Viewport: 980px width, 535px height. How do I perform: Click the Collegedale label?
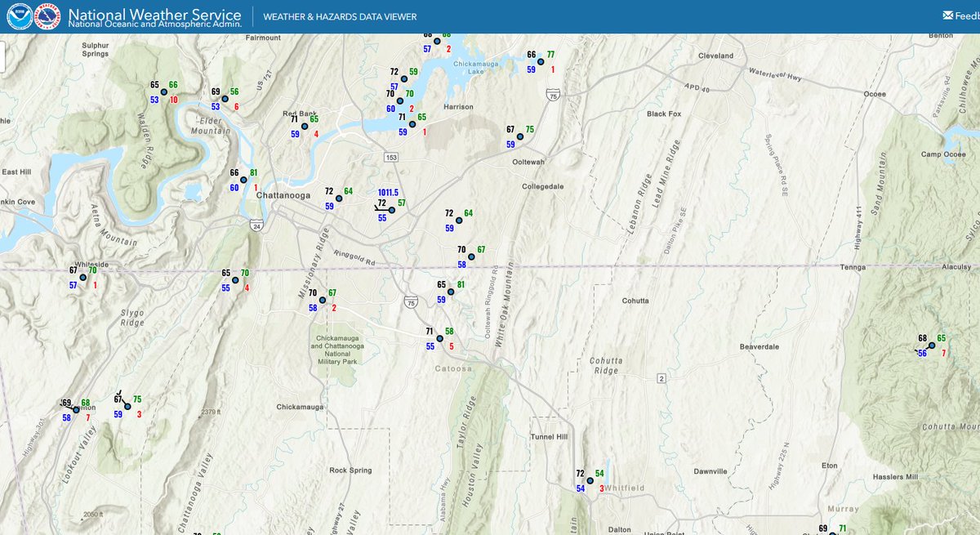click(x=543, y=186)
